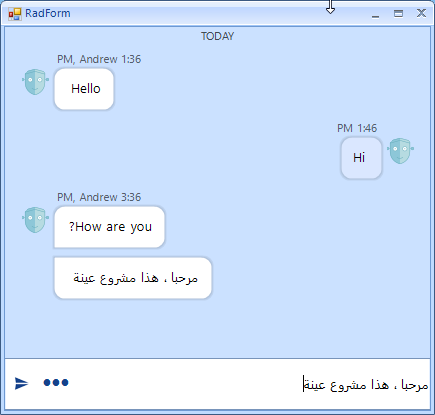Click the PM, Andrew 1:36 timestamp label
435x415 pixels.
(x=99, y=59)
